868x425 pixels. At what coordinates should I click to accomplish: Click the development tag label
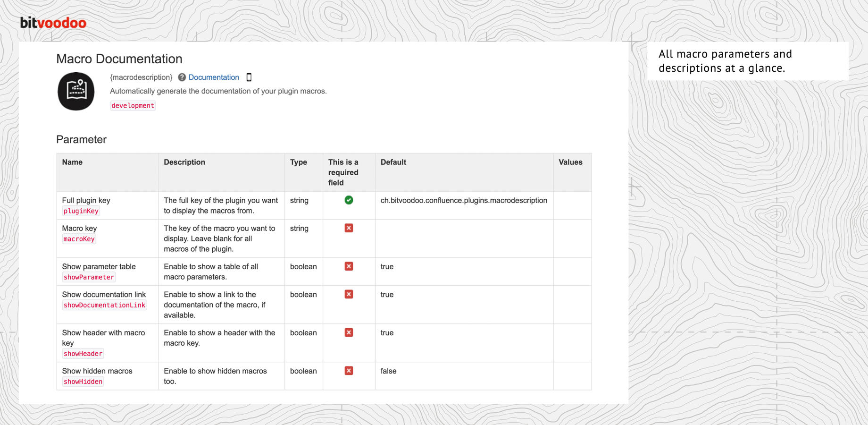133,106
